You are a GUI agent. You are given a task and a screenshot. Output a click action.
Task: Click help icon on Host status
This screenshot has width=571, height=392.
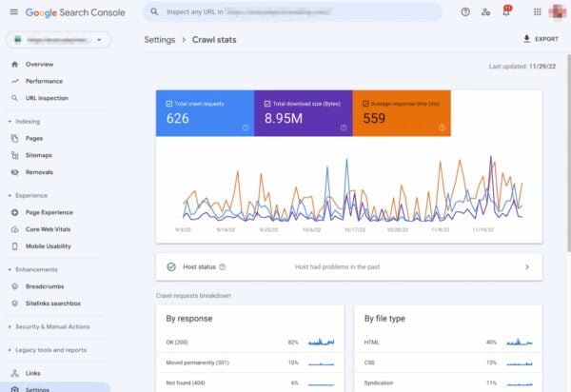tap(222, 267)
